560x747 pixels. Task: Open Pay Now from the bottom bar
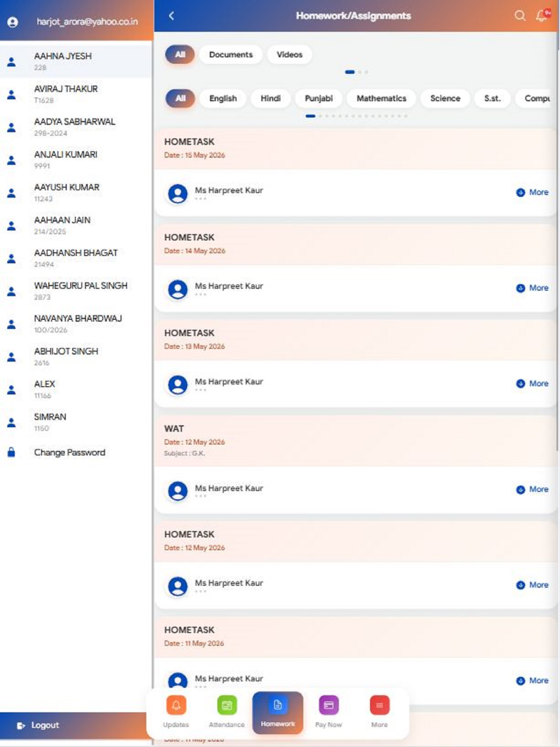click(329, 711)
